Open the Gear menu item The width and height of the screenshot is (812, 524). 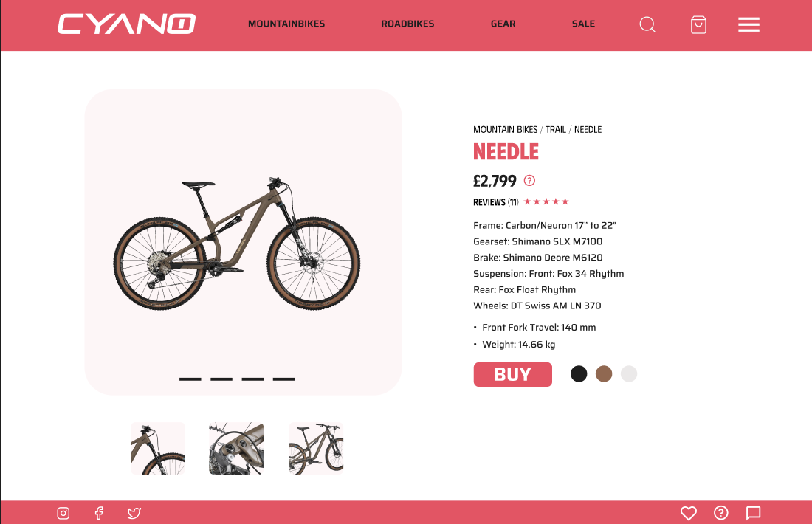503,24
